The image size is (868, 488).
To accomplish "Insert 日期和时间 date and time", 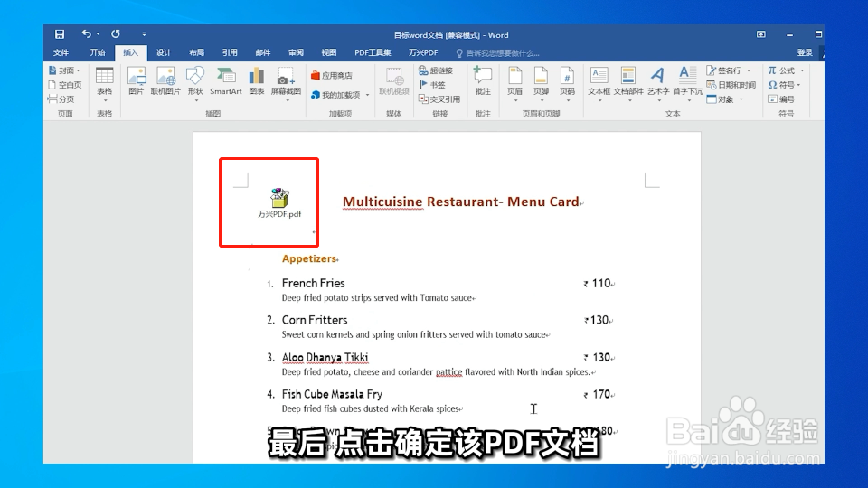I will [x=731, y=85].
